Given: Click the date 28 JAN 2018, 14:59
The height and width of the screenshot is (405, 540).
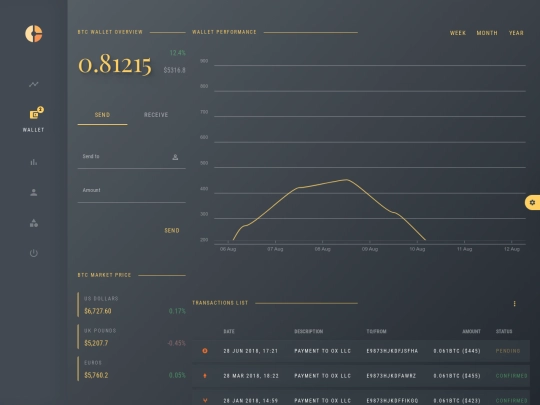Looking at the screenshot, I should pyautogui.click(x=251, y=401).
